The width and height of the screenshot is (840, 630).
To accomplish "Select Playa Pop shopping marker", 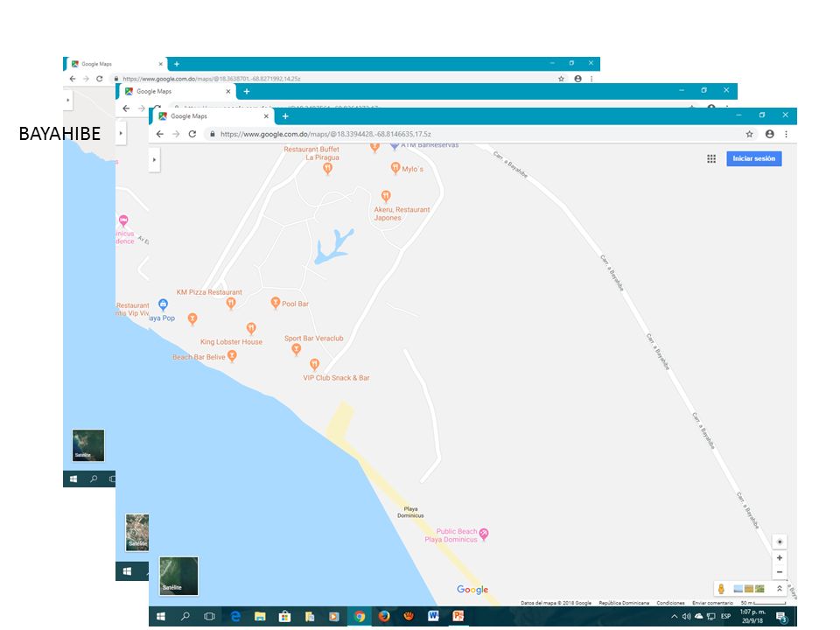I will (x=163, y=304).
